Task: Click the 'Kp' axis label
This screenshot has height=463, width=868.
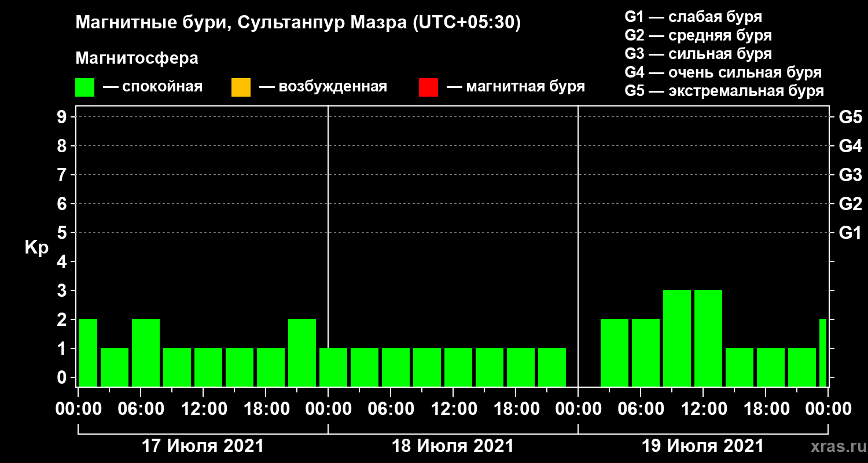Action: (36, 248)
